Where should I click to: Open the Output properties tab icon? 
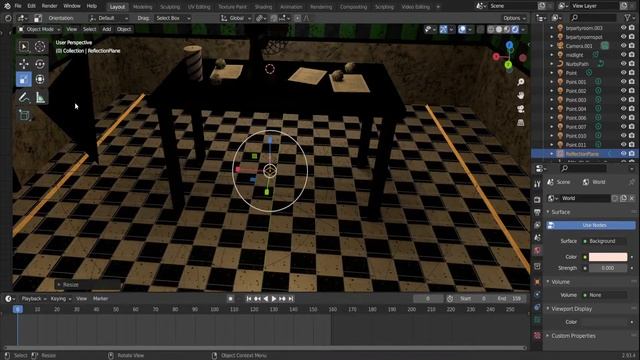[537, 212]
